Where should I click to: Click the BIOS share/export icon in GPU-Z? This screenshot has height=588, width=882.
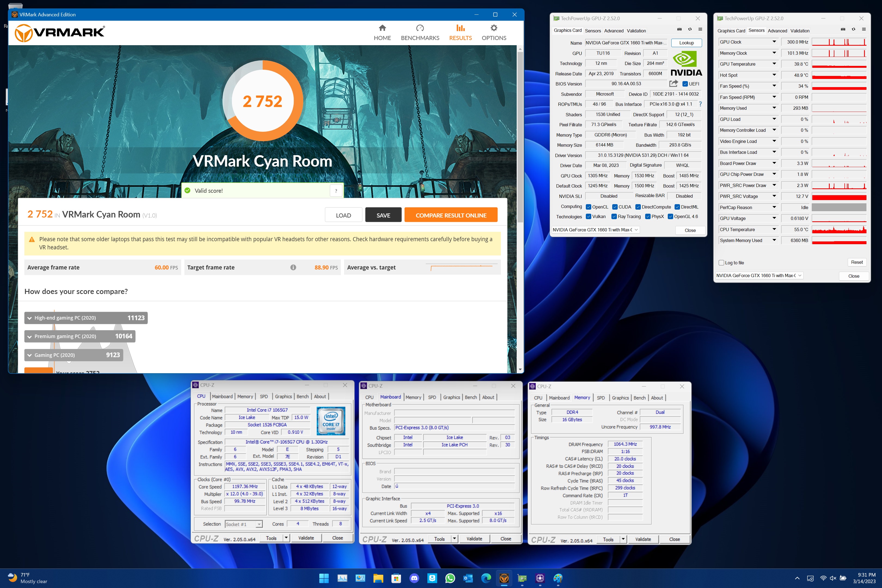[x=673, y=83]
